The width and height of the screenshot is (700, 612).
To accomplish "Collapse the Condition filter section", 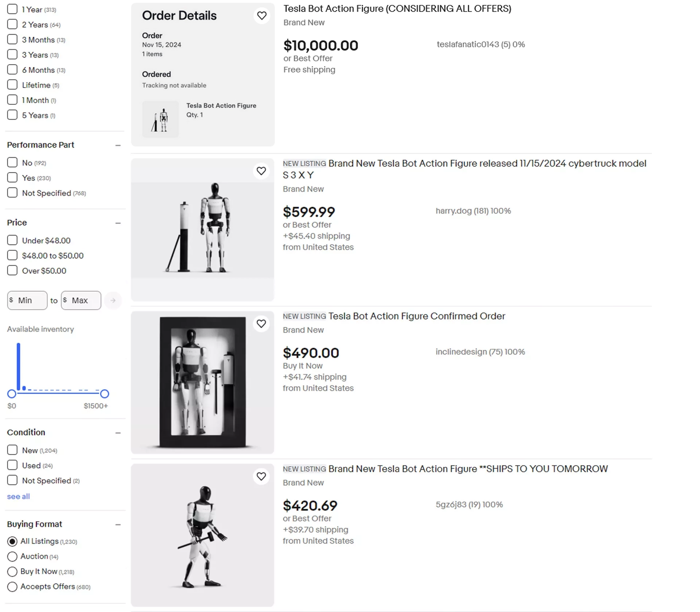I will tap(118, 433).
